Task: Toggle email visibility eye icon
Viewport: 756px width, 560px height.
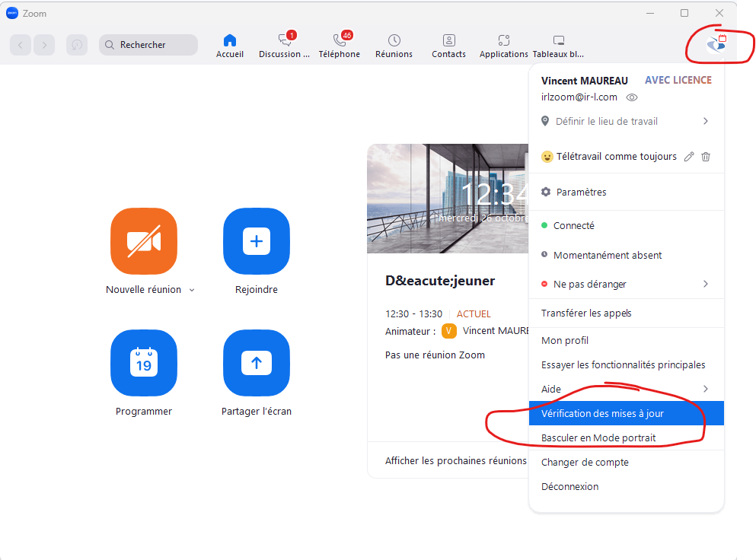Action: 632,97
